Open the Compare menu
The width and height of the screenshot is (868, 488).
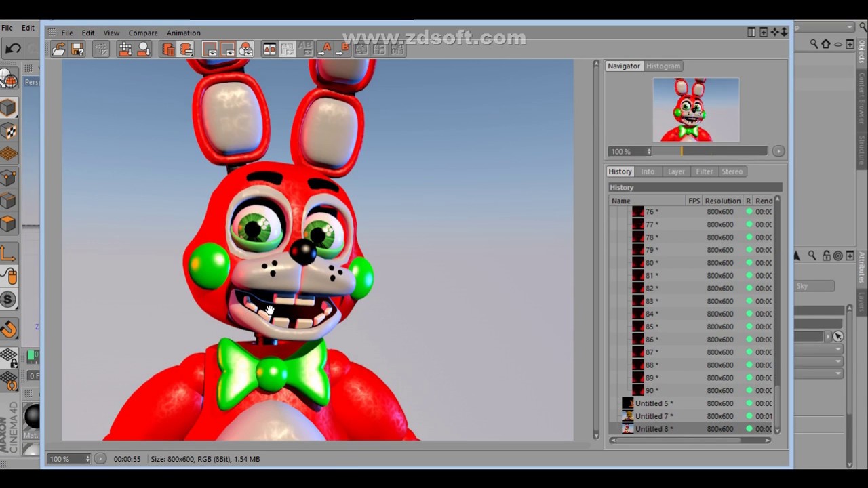pyautogui.click(x=143, y=33)
